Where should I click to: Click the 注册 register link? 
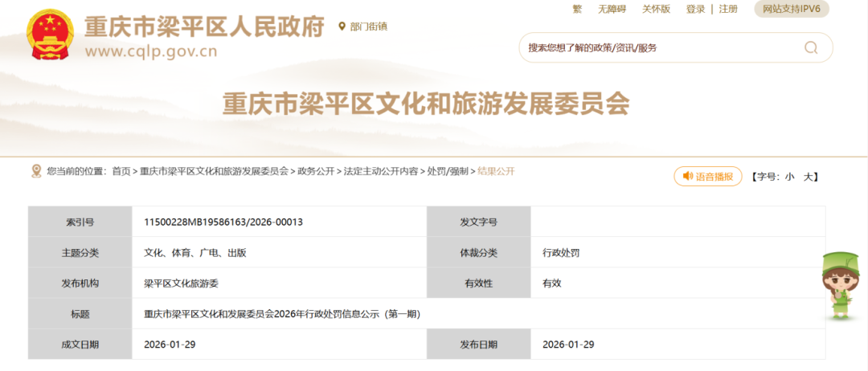point(728,9)
